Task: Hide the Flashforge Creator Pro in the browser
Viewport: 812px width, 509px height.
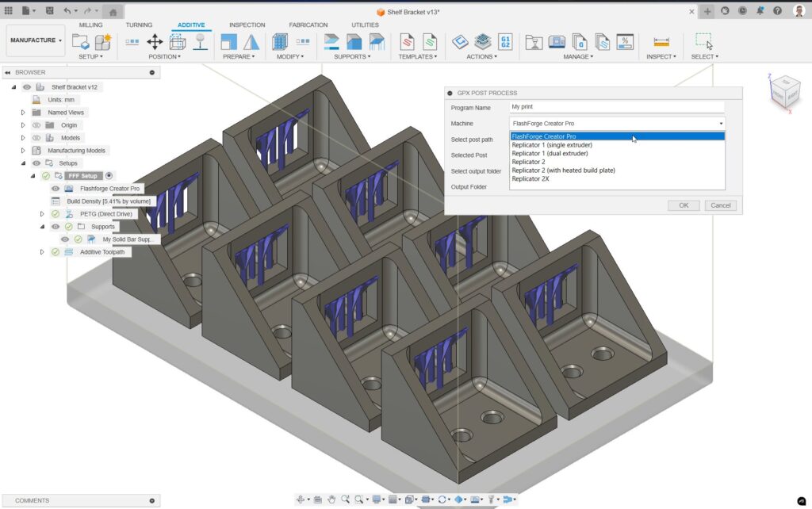Action: click(x=55, y=189)
